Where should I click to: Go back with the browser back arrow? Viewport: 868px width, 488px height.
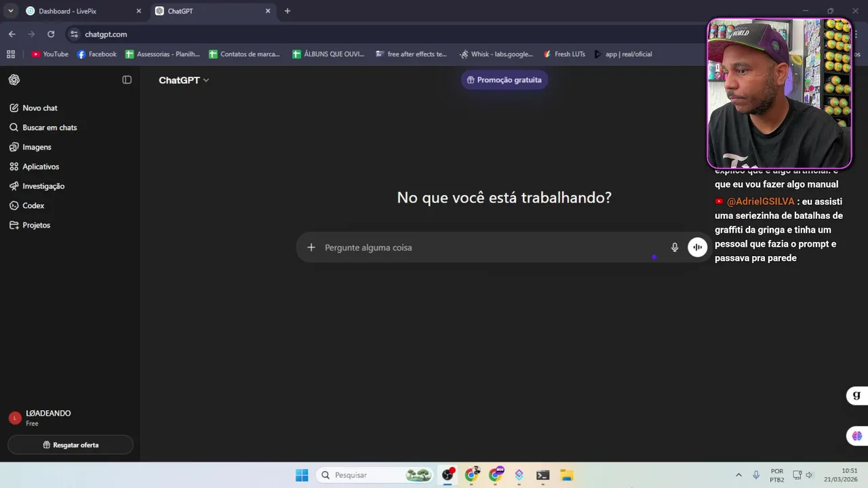tap(12, 34)
